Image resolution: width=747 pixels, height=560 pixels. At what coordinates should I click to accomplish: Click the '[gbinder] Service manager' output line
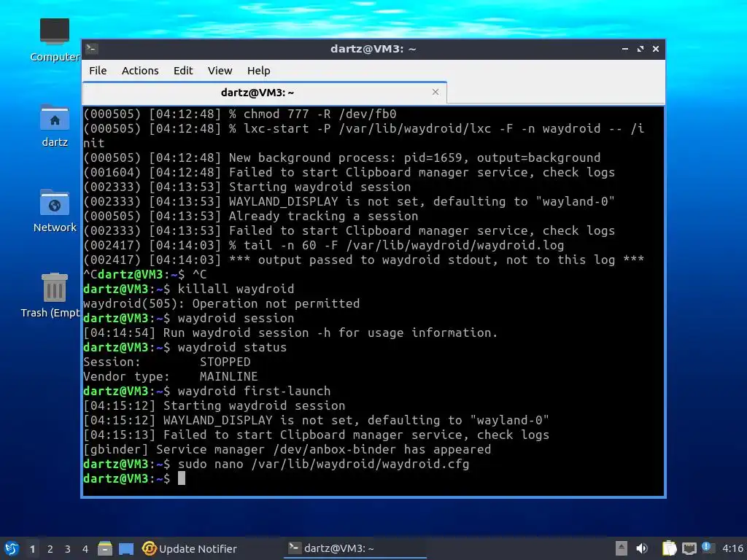(287, 449)
